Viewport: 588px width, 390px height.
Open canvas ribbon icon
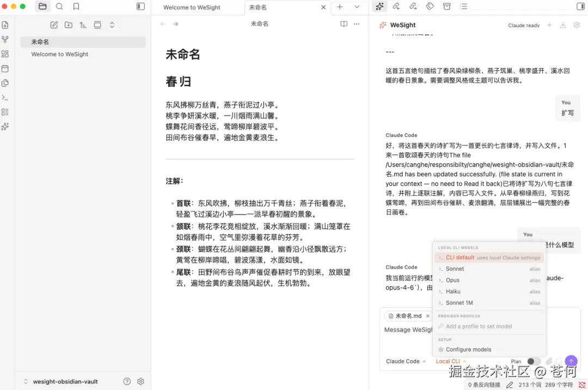pyautogui.click(x=5, y=54)
